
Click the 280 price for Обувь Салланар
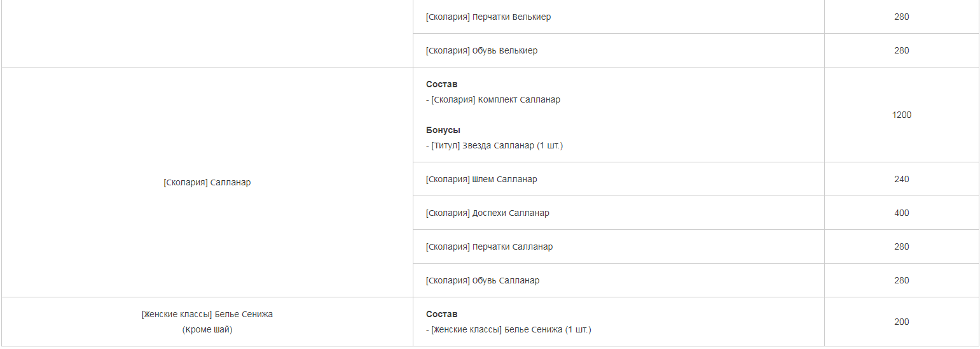901,281
